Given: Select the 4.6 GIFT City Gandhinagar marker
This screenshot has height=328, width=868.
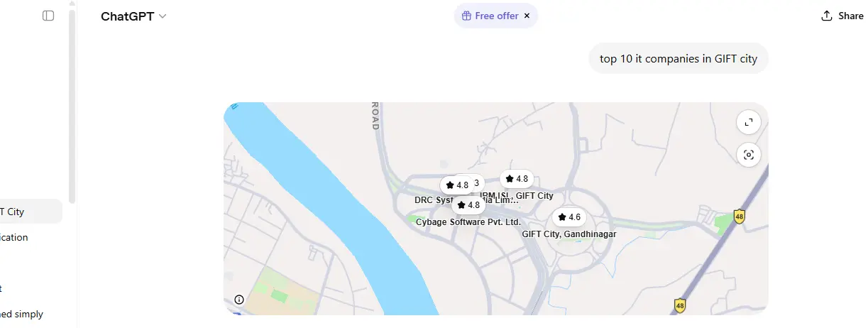Looking at the screenshot, I should [x=569, y=217].
